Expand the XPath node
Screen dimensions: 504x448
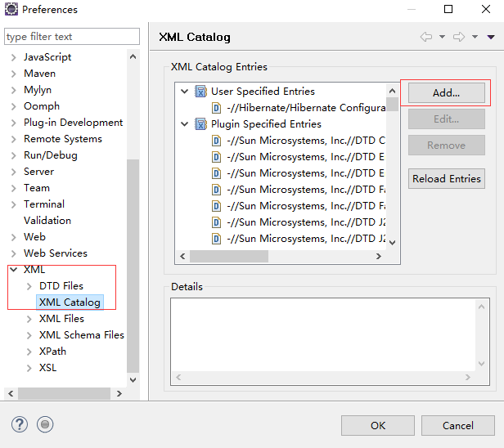29,352
